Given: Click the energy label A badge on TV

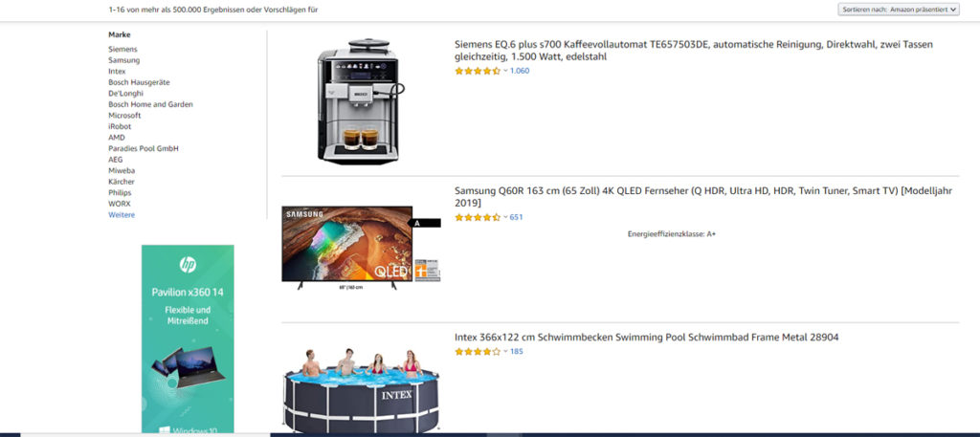Looking at the screenshot, I should pyautogui.click(x=424, y=223).
